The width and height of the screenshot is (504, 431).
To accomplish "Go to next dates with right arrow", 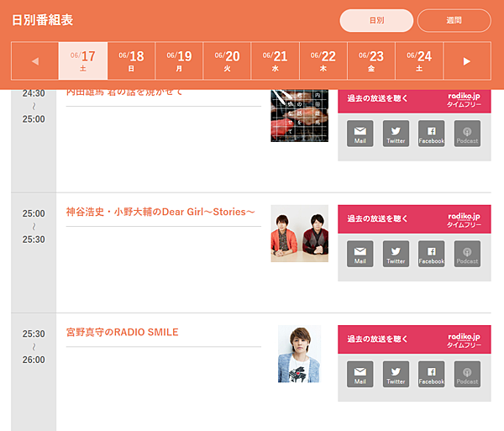I will 467,60.
